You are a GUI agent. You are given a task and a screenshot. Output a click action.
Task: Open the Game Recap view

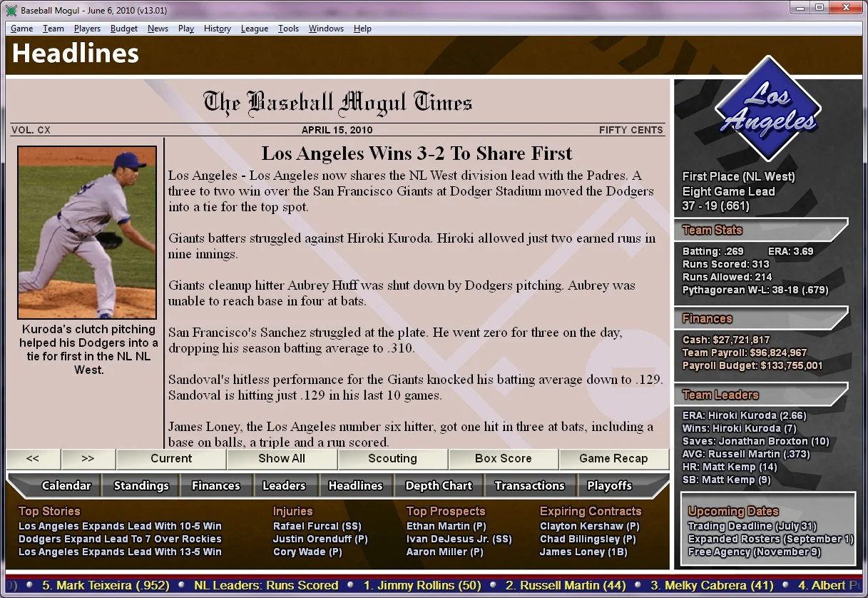pyautogui.click(x=614, y=460)
